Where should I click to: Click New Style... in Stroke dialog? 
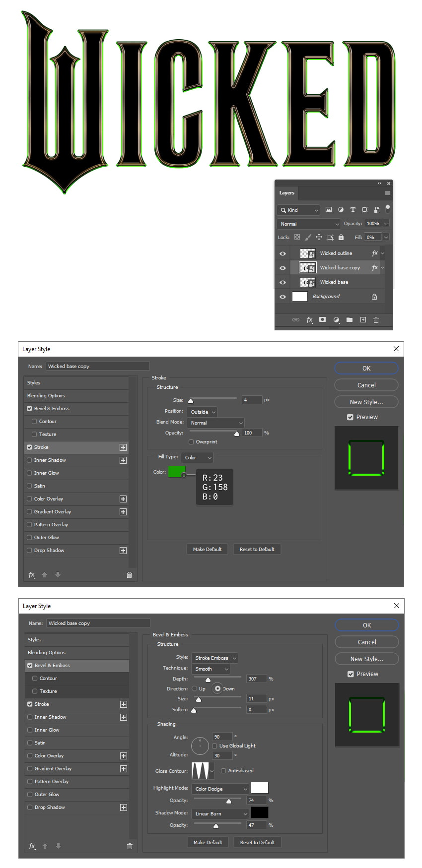(x=366, y=402)
